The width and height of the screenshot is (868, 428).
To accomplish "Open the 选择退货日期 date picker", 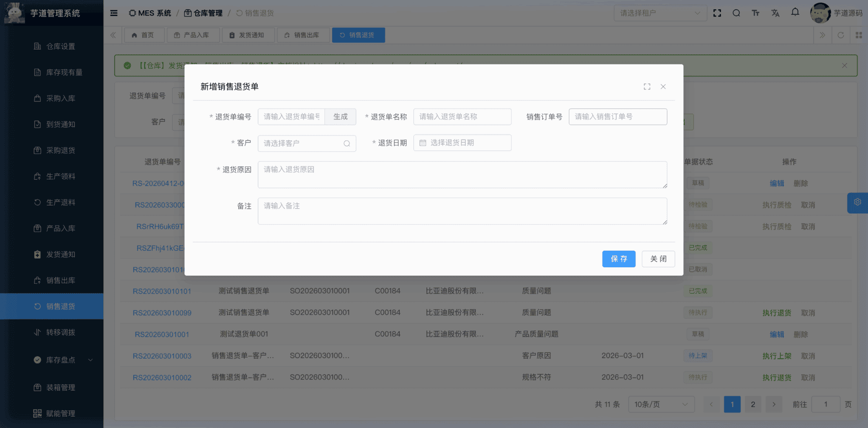I will point(462,143).
